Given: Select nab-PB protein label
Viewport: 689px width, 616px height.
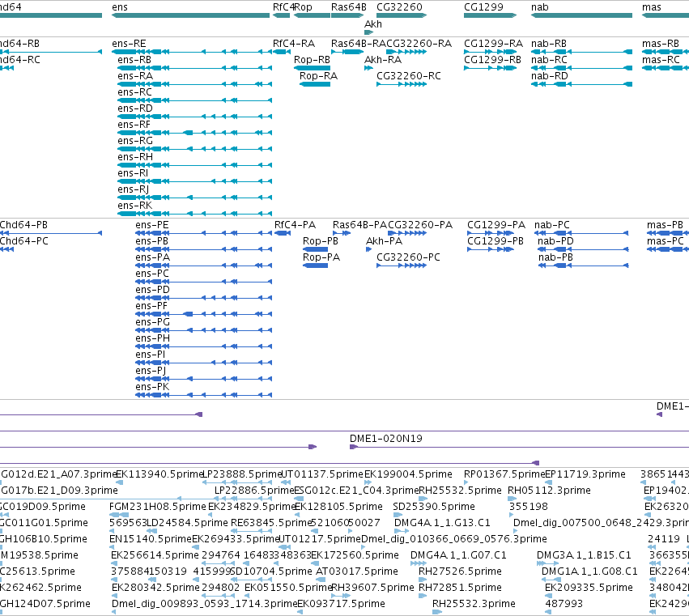Looking at the screenshot, I should point(555,257).
